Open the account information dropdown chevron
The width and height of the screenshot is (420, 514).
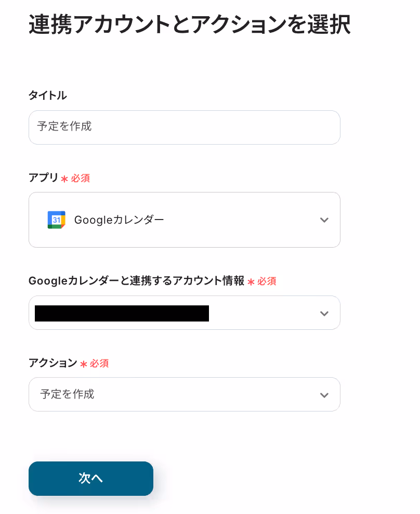pos(324,313)
